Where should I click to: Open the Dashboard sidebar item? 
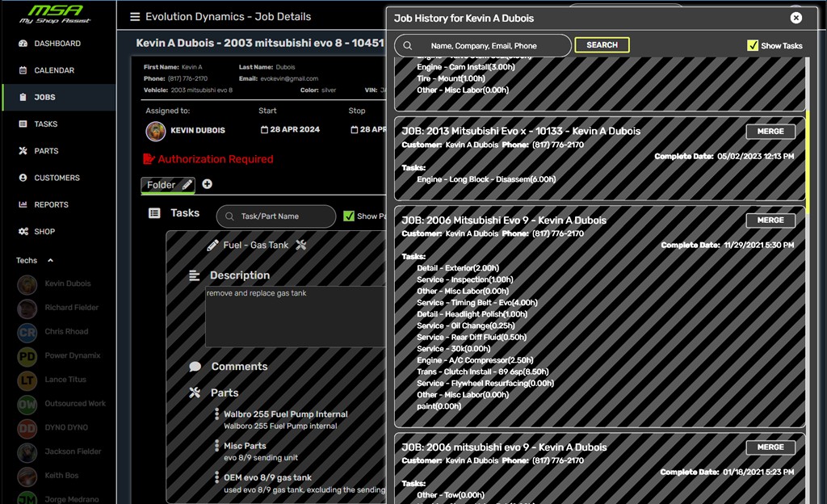click(x=58, y=44)
